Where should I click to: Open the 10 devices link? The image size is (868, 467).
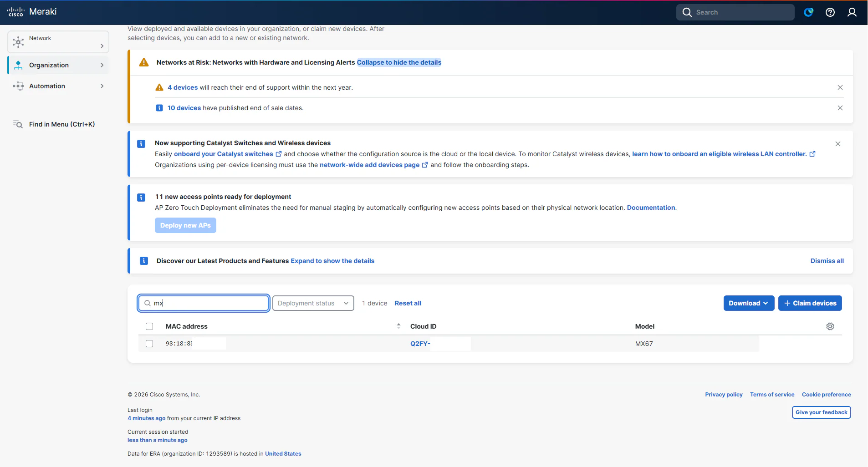184,108
